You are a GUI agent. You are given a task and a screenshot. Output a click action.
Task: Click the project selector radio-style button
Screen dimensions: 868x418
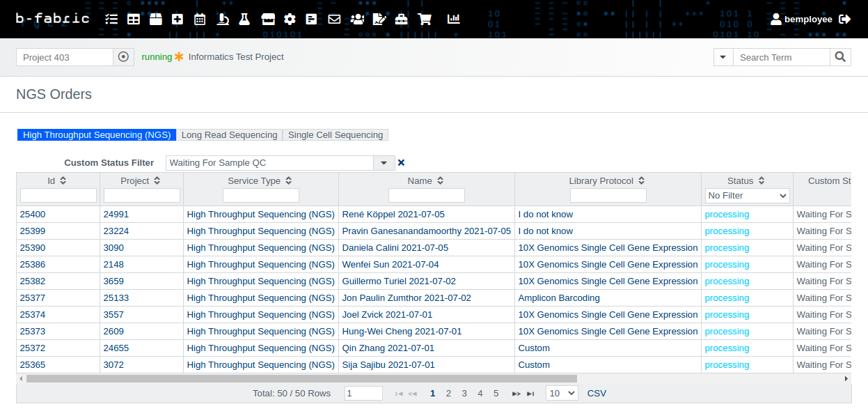(123, 57)
